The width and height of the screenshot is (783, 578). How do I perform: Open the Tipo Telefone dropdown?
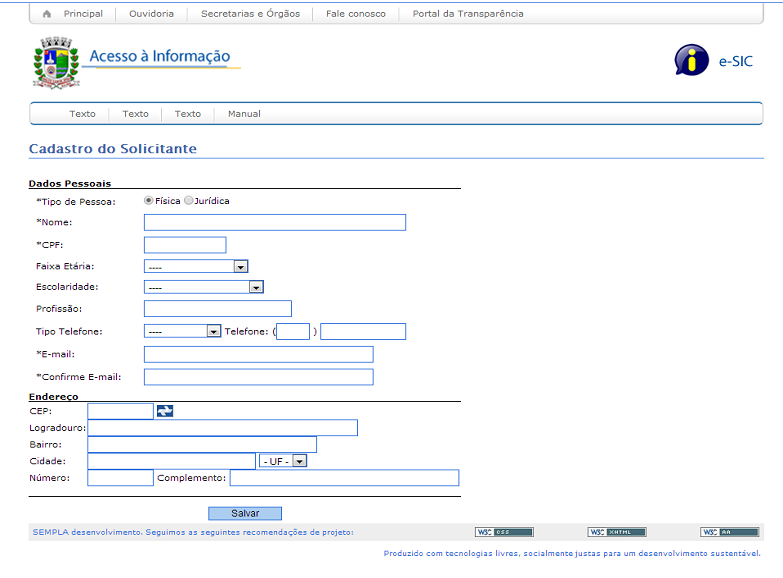(182, 331)
